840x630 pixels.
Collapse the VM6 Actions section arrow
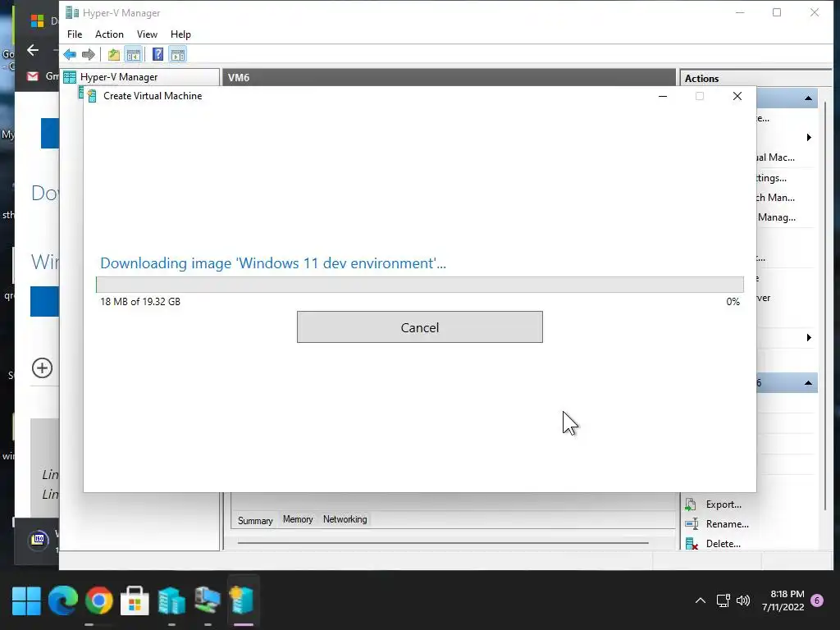click(808, 382)
